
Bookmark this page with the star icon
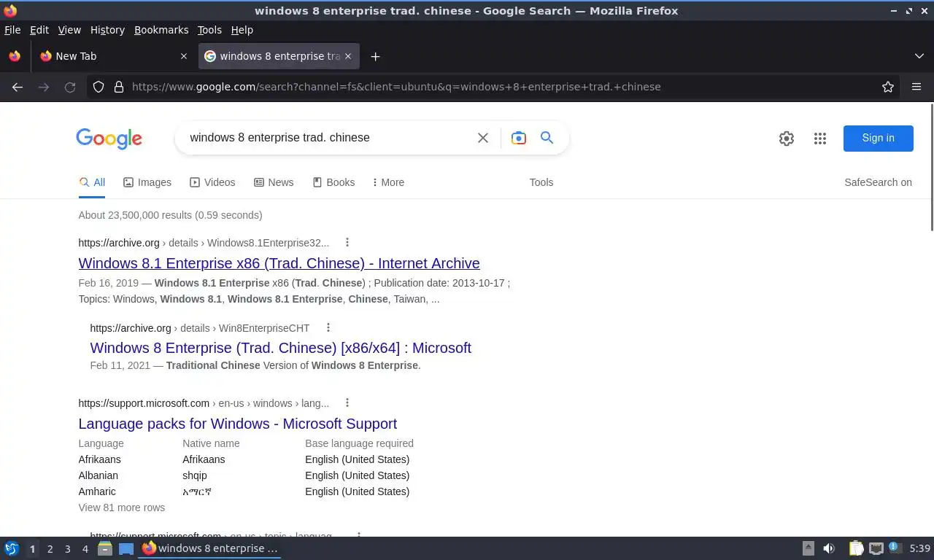[x=888, y=87]
